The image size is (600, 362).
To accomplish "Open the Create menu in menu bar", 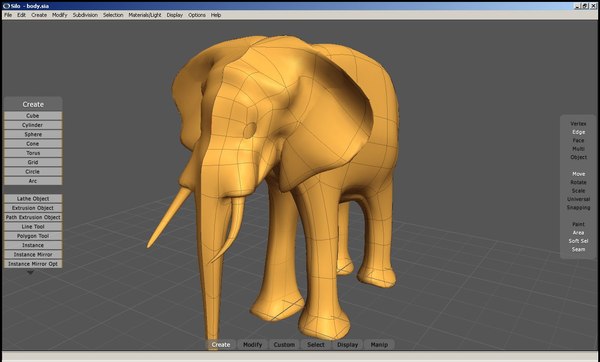I will click(39, 15).
